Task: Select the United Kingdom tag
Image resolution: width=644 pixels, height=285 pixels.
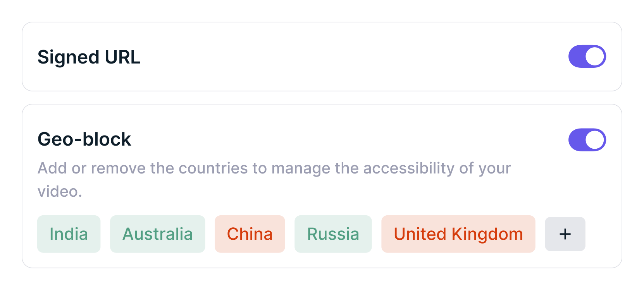Action: [458, 234]
